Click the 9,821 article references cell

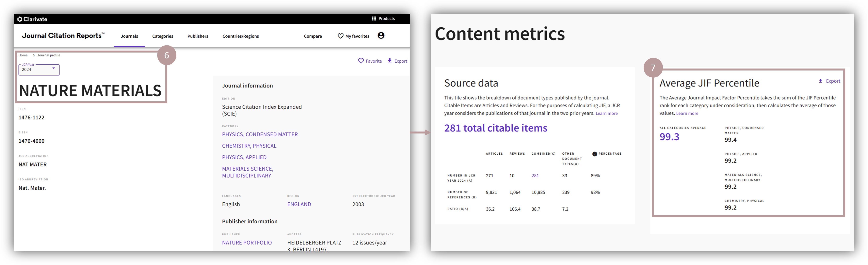[491, 193]
